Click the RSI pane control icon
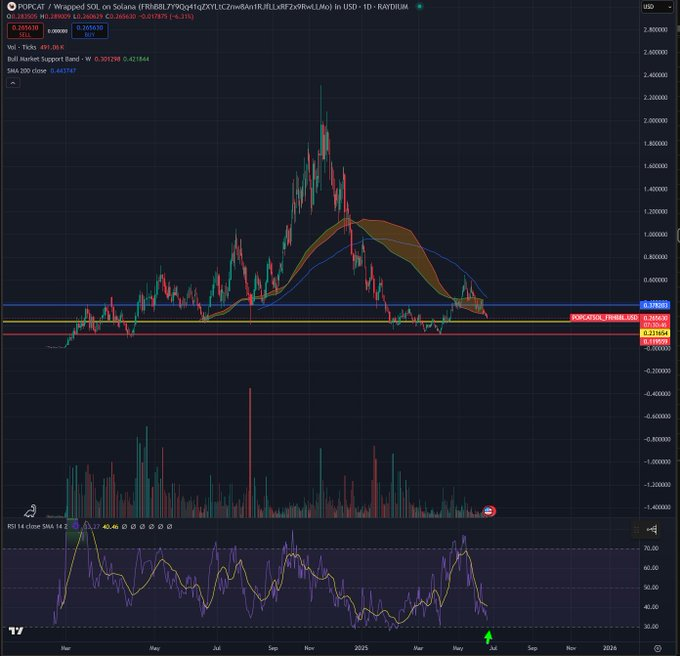Screen dimensions: 680x656 pyautogui.click(x=652, y=529)
